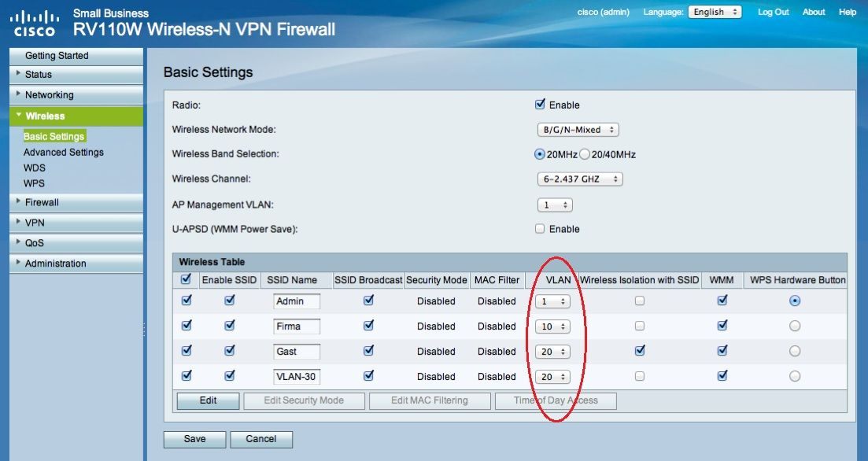This screenshot has width=868, height=461.
Task: Open Getting Started page
Action: pos(76,55)
